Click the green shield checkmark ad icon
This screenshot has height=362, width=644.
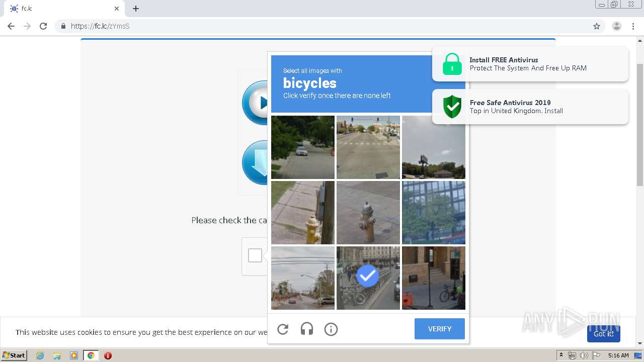coord(452,107)
